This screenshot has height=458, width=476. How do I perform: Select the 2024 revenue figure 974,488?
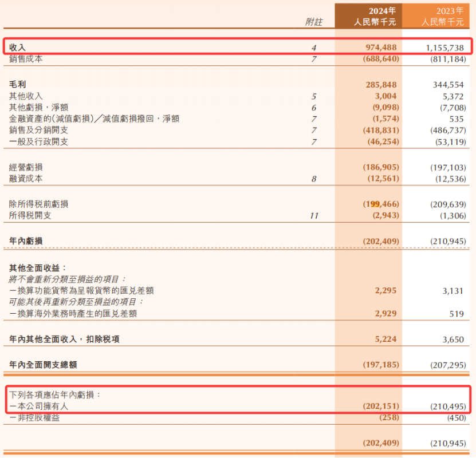pyautogui.click(x=381, y=48)
